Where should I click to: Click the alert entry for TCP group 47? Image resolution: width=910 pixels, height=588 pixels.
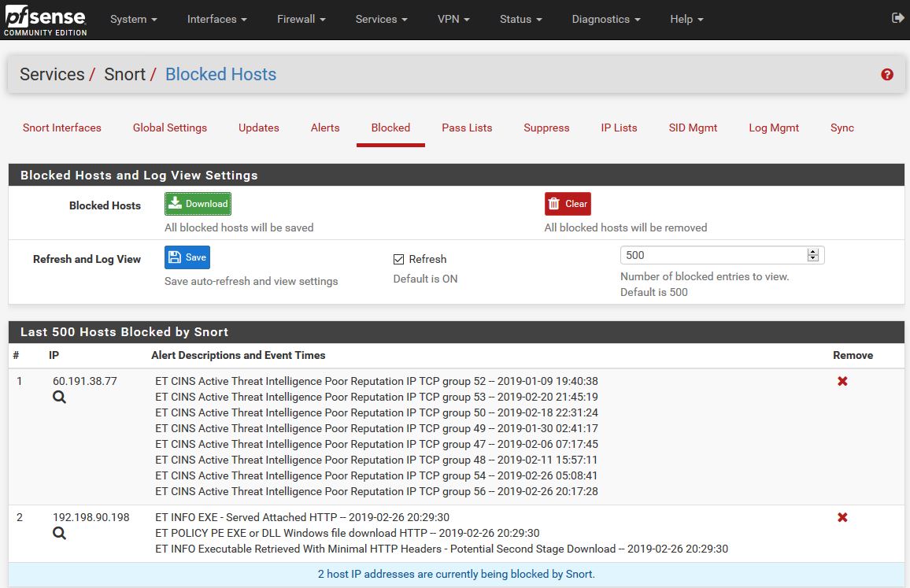(376, 444)
